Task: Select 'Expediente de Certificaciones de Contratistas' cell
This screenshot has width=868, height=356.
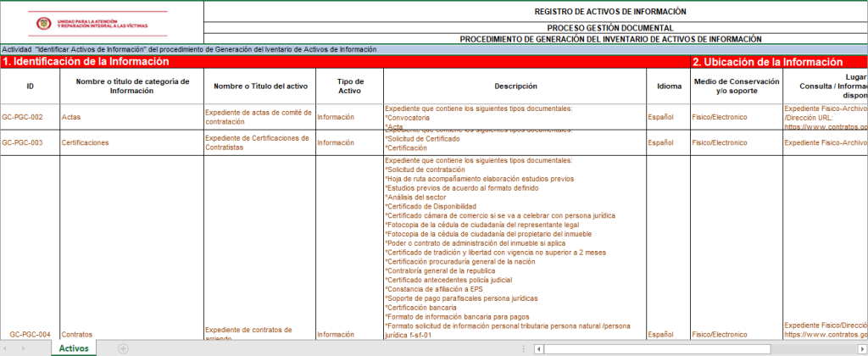Action: point(259,142)
